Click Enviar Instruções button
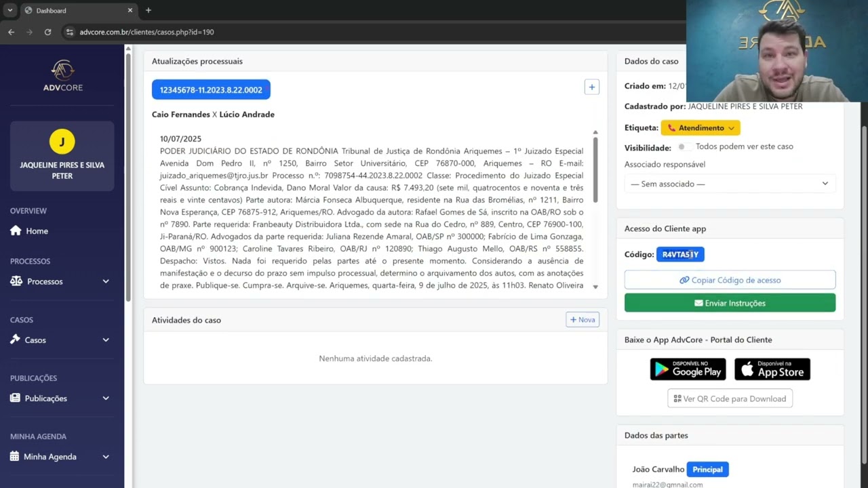The height and width of the screenshot is (488, 868). pyautogui.click(x=730, y=303)
